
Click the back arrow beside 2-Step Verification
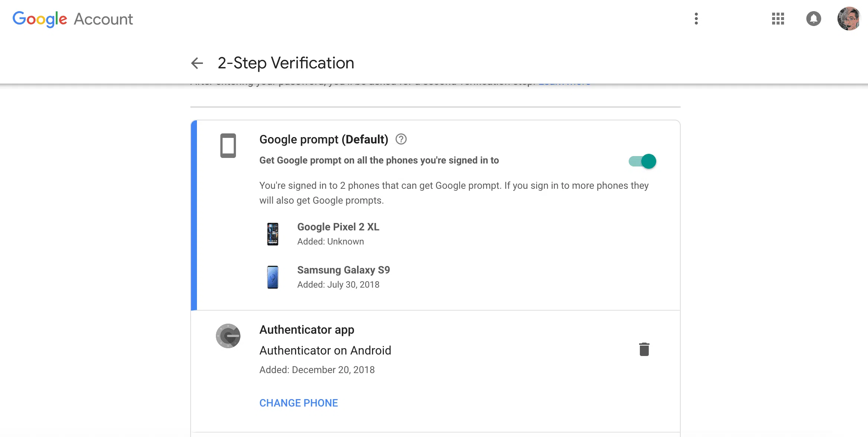[x=197, y=63]
